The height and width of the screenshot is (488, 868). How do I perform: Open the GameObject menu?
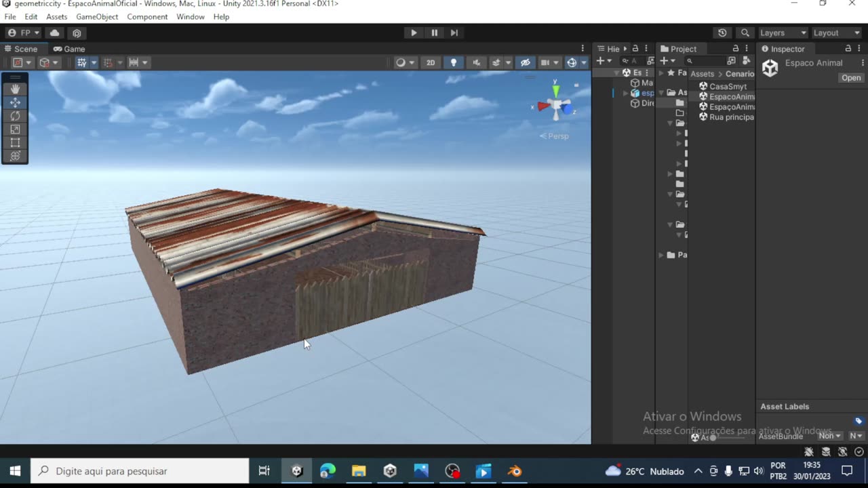click(97, 16)
